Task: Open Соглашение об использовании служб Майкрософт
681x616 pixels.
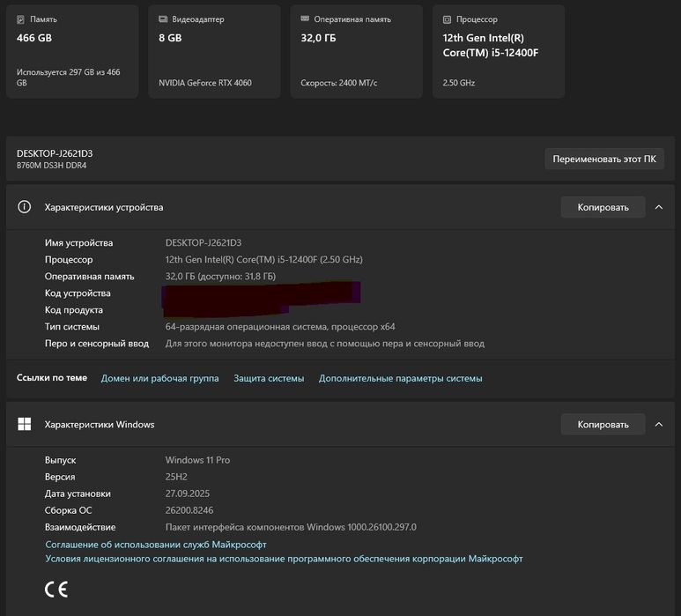Action: (x=156, y=545)
